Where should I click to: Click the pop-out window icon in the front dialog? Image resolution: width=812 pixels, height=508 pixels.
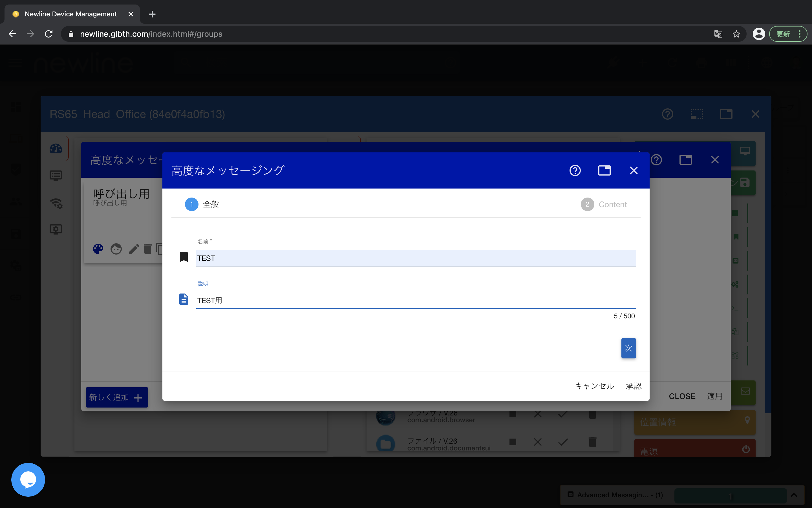604,171
